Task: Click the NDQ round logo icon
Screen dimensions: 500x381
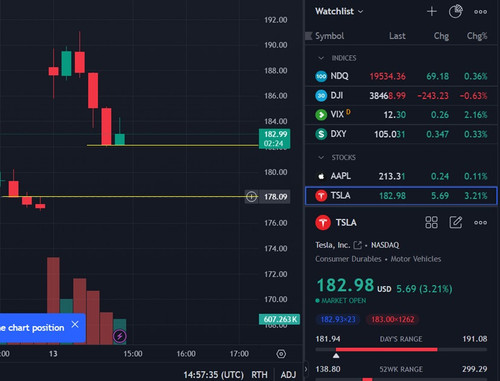Action: tap(321, 76)
